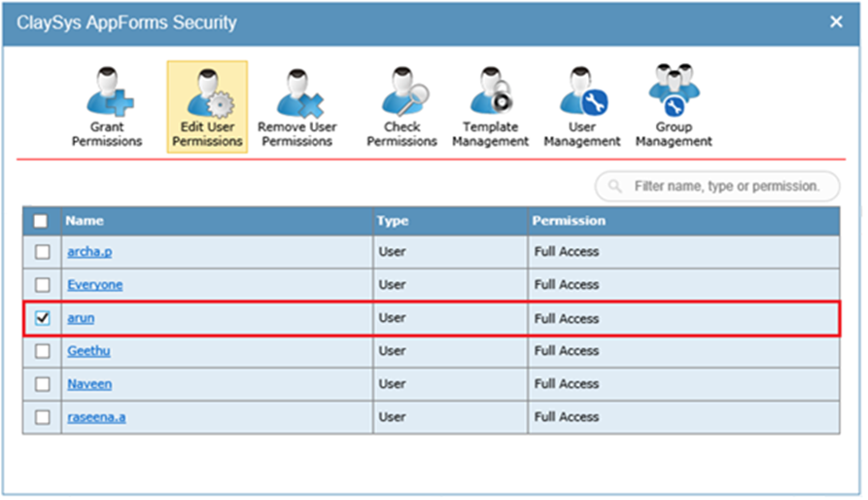Select the Edit User Permissions icon
Viewport: 868px width, 500px height.
[x=207, y=106]
